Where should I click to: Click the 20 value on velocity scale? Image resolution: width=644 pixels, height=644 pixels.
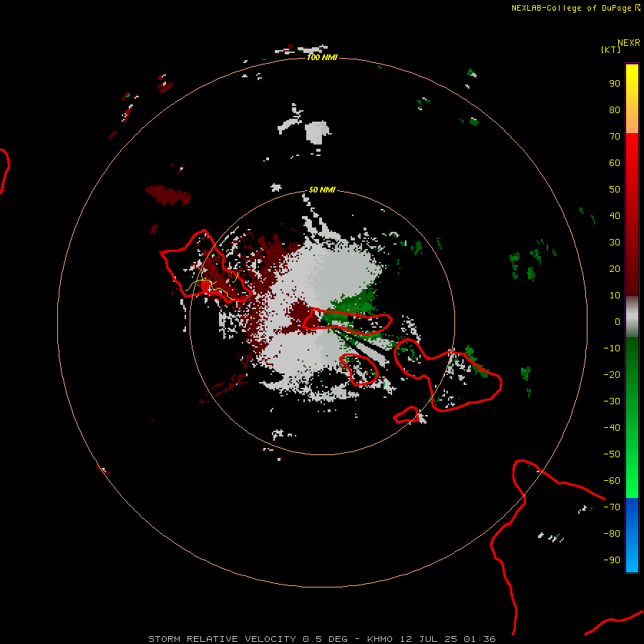point(615,269)
